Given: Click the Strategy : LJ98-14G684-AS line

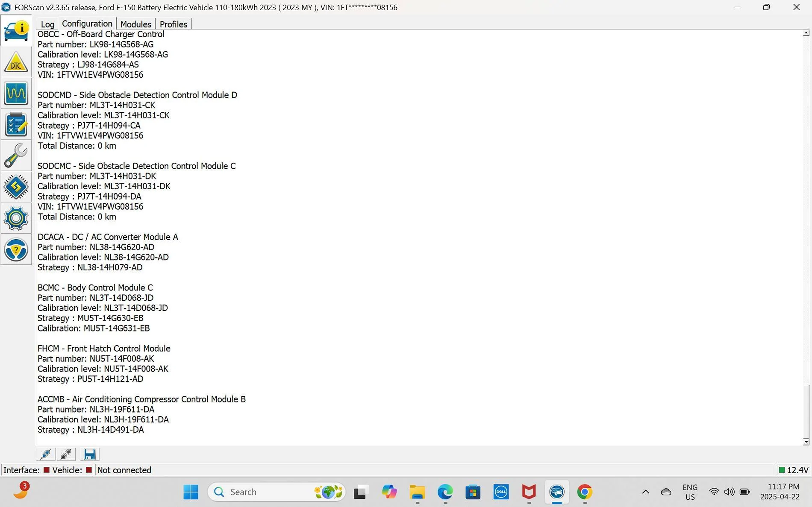Looking at the screenshot, I should pos(88,64).
